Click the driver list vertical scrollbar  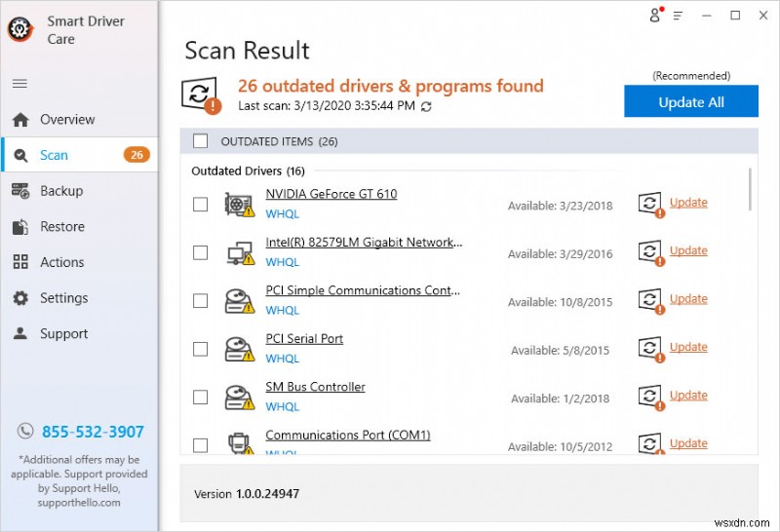click(750, 190)
